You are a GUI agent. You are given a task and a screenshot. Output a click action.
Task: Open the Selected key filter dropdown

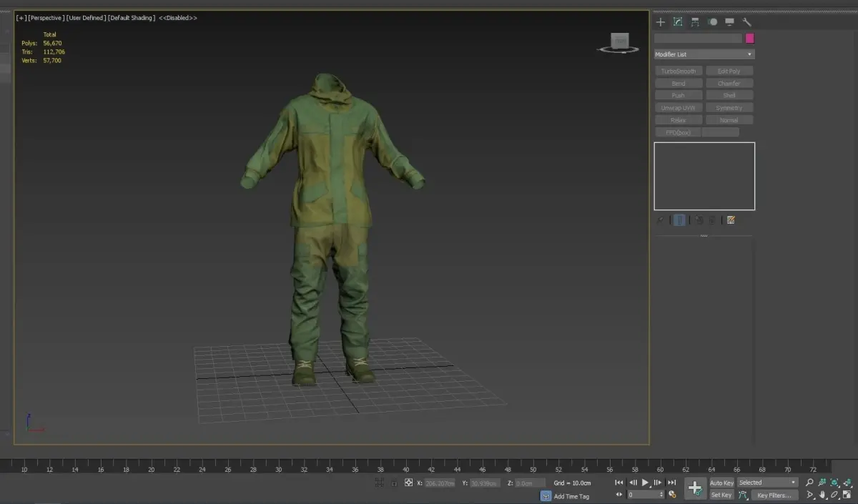tap(767, 483)
